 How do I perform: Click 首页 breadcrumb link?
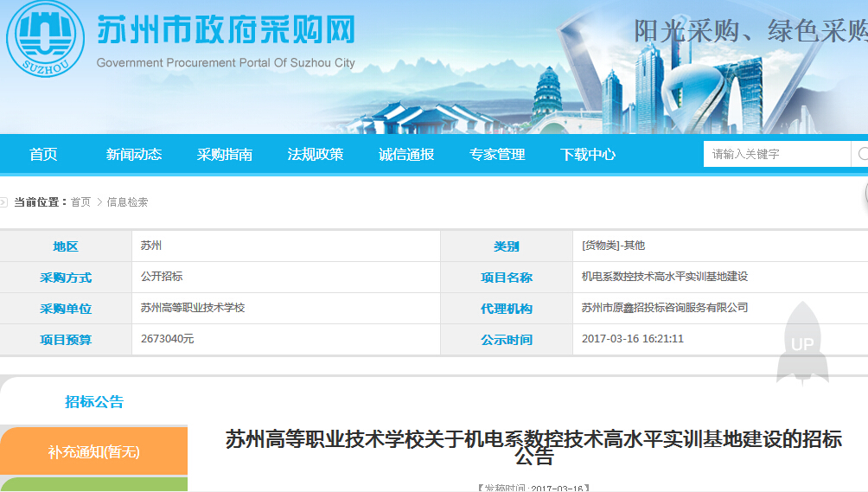pos(80,202)
